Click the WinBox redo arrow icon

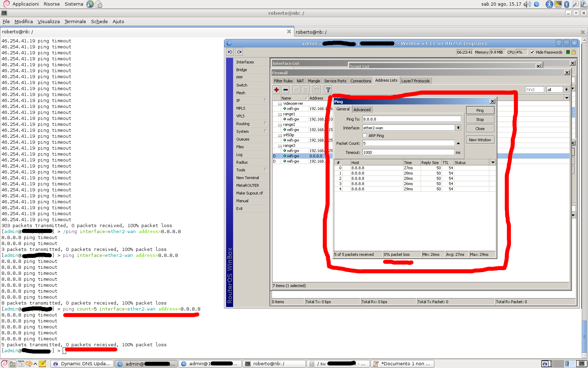pos(239,52)
